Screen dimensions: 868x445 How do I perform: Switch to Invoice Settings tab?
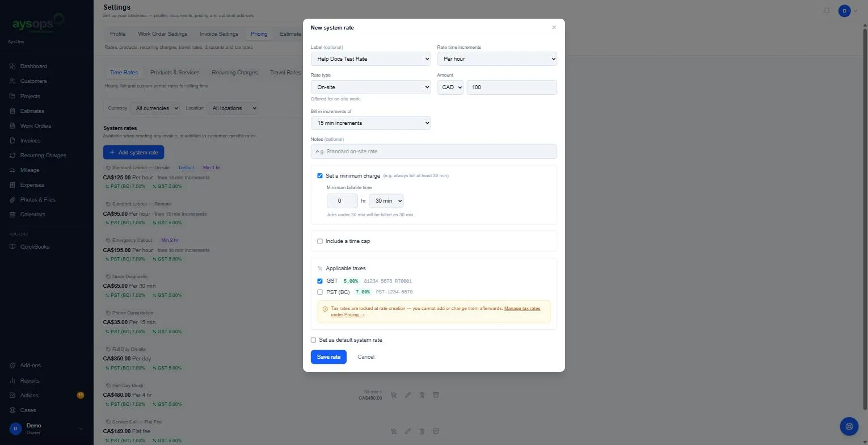(219, 34)
